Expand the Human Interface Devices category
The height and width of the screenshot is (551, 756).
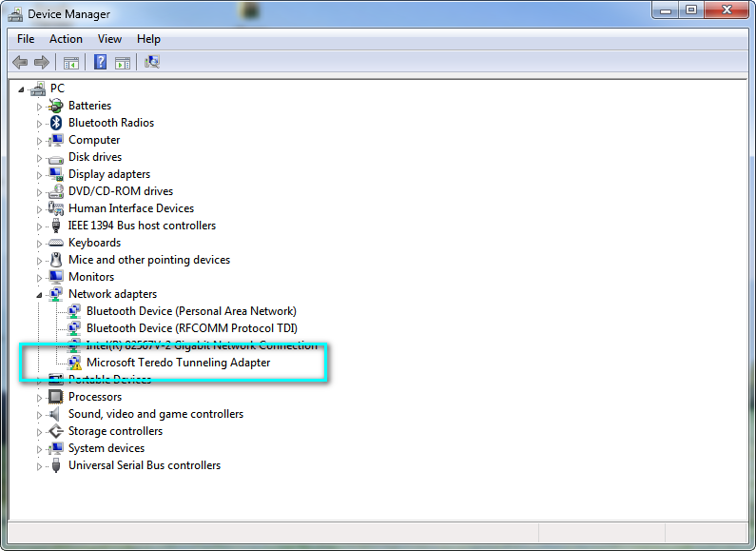[39, 209]
